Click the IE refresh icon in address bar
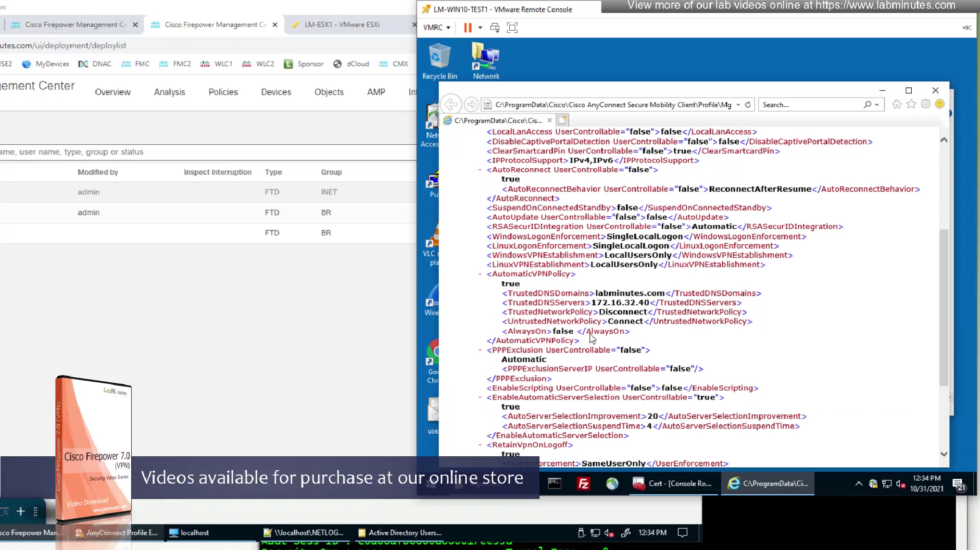Viewport: 980px width, 550px height. point(748,104)
